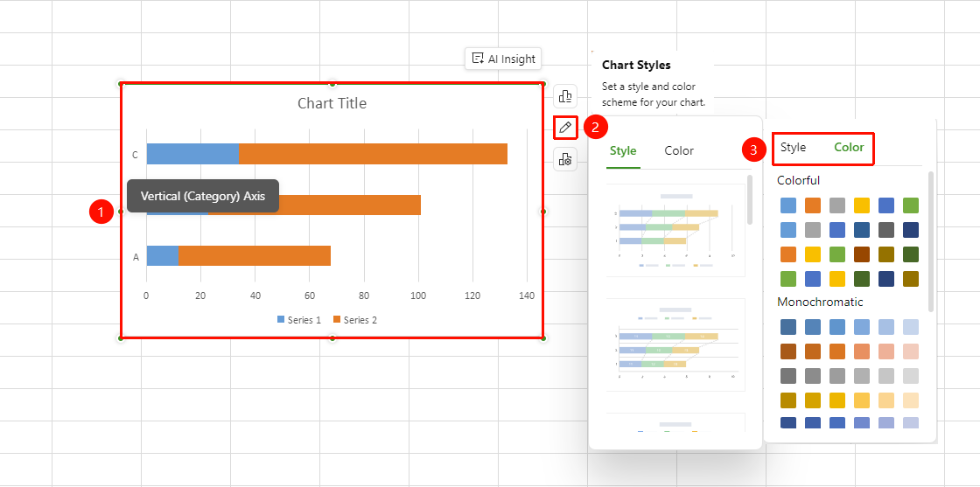The width and height of the screenshot is (980, 487).
Task: Click the Colorful section heading
Action: click(x=798, y=180)
